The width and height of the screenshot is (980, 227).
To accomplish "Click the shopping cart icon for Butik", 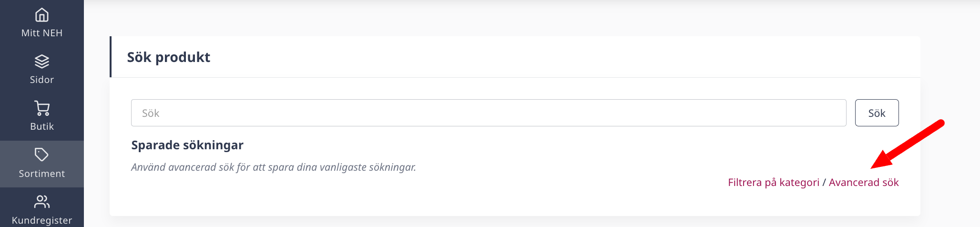I will click(x=42, y=108).
